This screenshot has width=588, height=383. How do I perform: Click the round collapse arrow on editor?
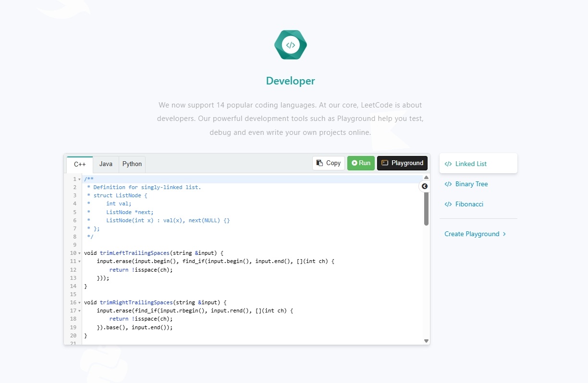point(424,186)
